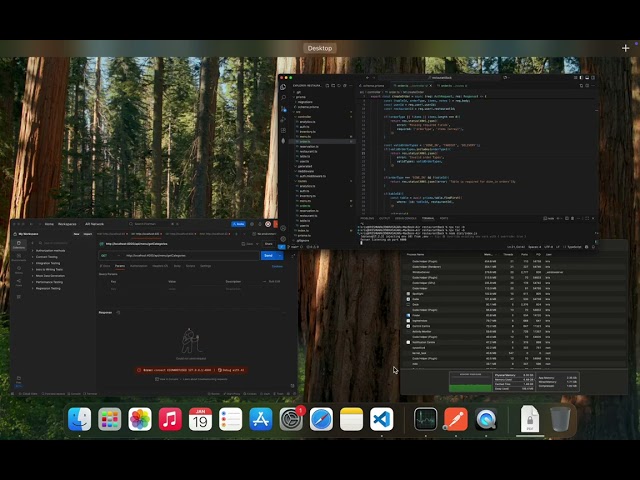
Task: Open Safari from the Dock
Action: [x=321, y=420]
